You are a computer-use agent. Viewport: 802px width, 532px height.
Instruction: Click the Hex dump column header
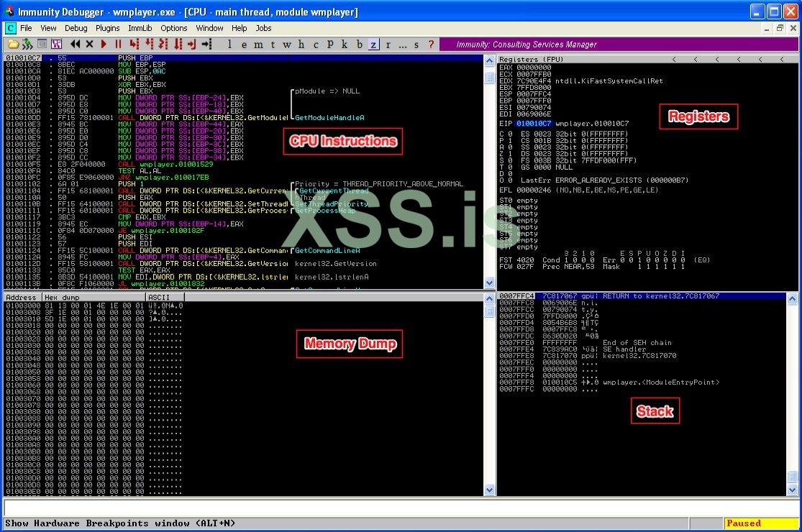tap(94, 298)
